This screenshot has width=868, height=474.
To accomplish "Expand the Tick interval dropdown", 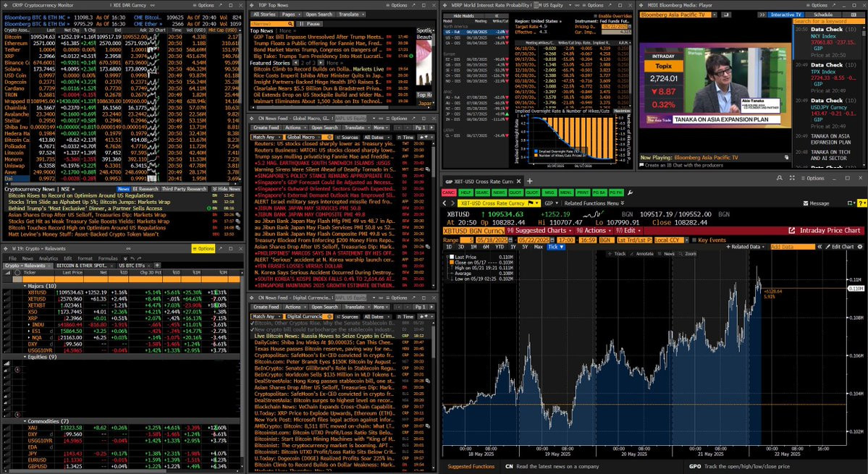I will (556, 247).
